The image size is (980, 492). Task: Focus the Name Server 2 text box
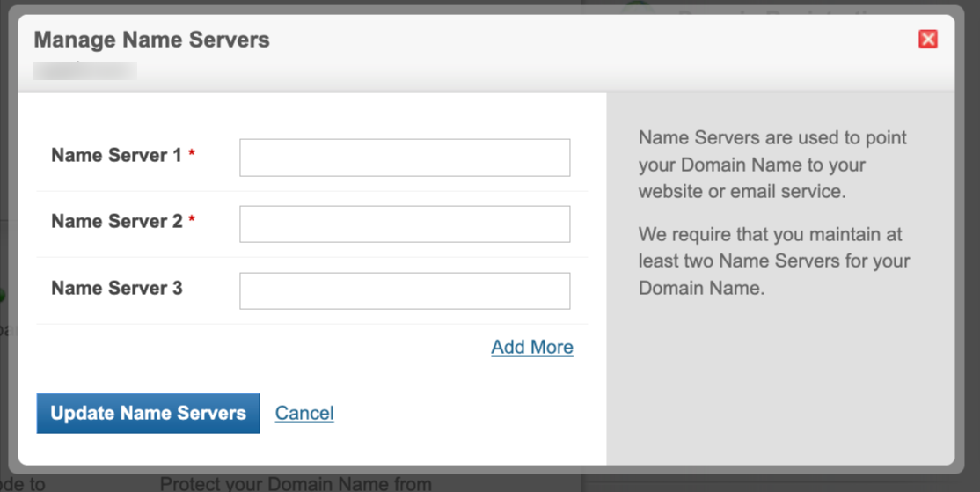[x=405, y=224]
